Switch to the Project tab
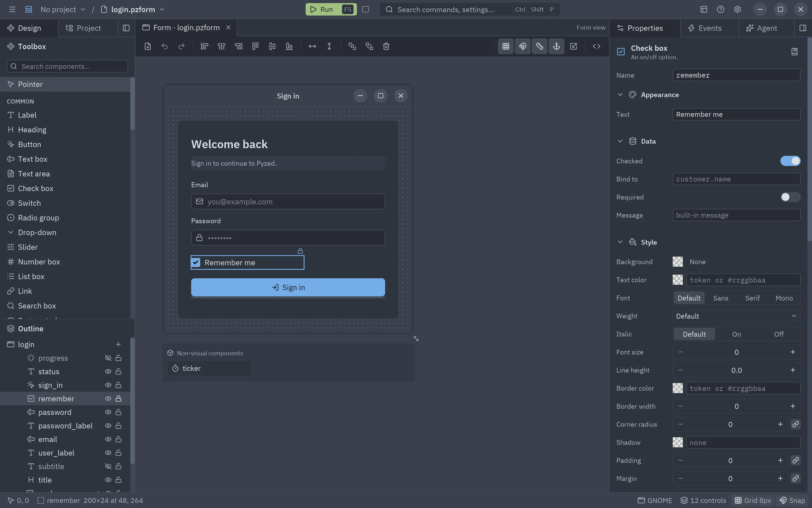The width and height of the screenshot is (812, 508). coord(88,28)
